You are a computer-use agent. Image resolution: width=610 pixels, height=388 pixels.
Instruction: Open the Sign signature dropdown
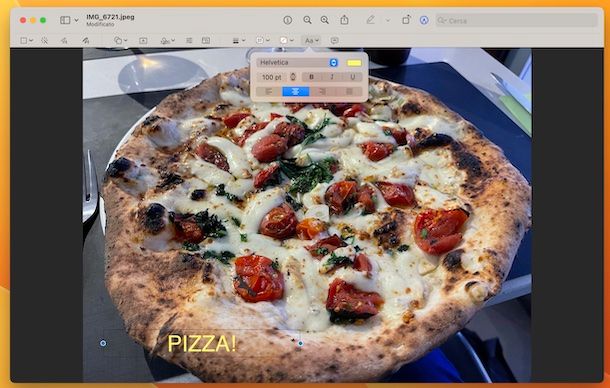[168, 40]
